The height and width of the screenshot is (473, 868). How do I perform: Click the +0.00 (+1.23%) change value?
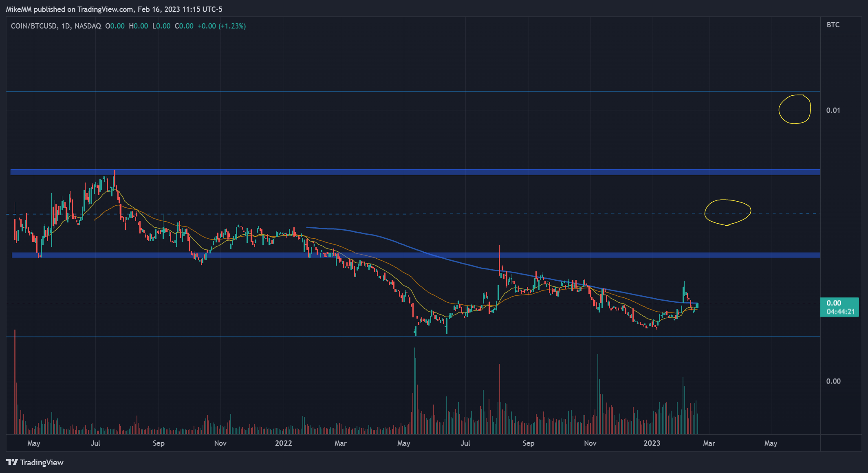[222, 26]
